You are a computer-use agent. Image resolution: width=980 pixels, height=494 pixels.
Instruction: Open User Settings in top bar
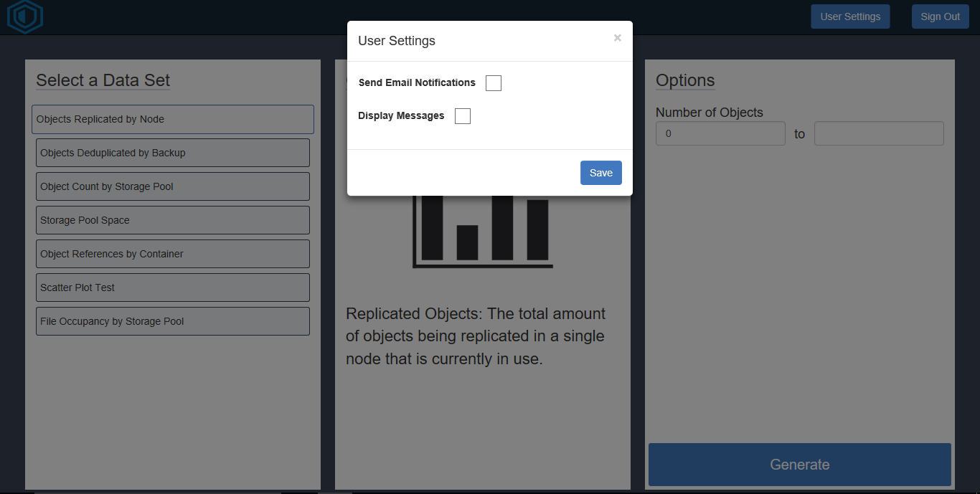(850, 16)
